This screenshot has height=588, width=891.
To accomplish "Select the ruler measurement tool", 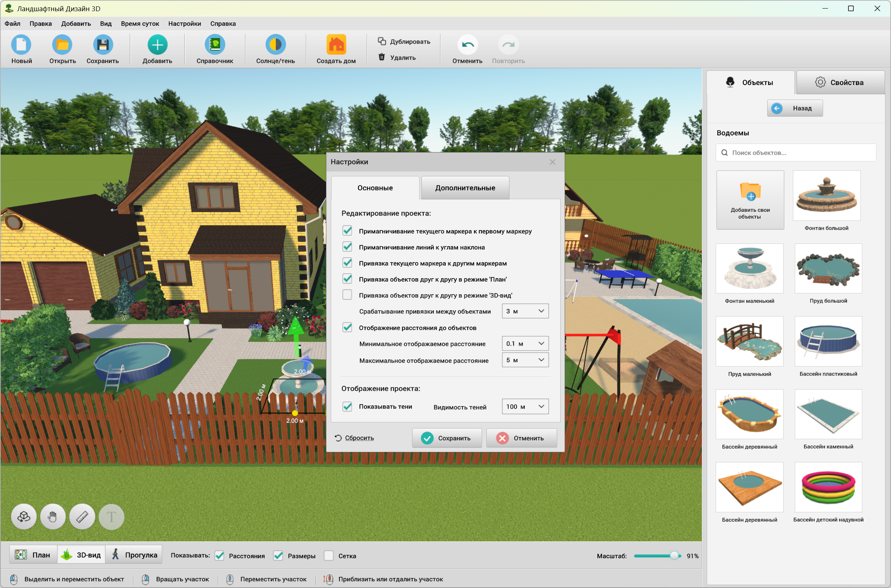I will click(x=82, y=517).
